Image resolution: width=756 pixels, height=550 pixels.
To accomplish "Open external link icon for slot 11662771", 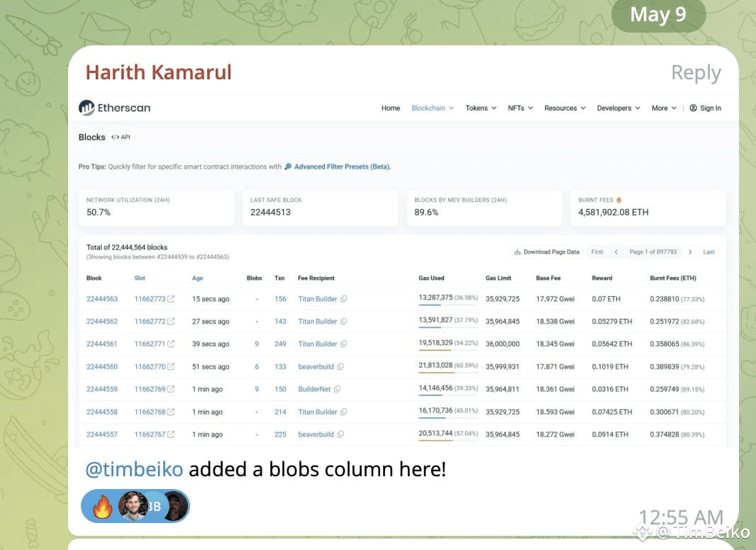I will (171, 344).
